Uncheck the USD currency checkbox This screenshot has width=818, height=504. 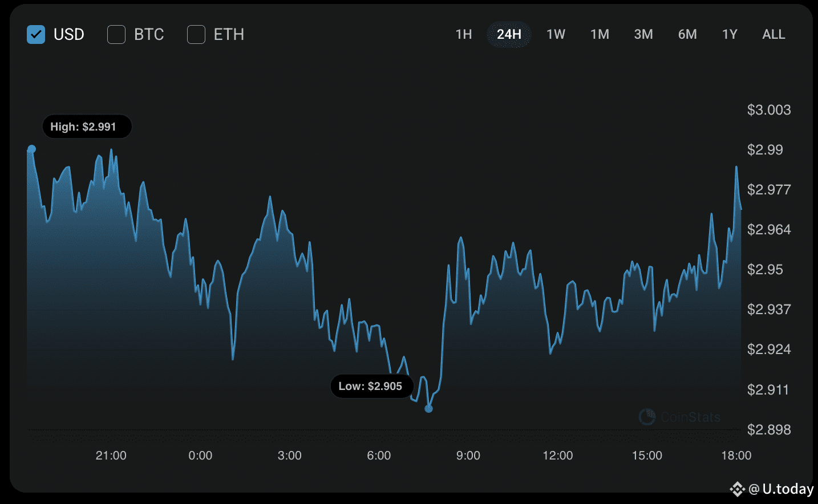tap(36, 35)
